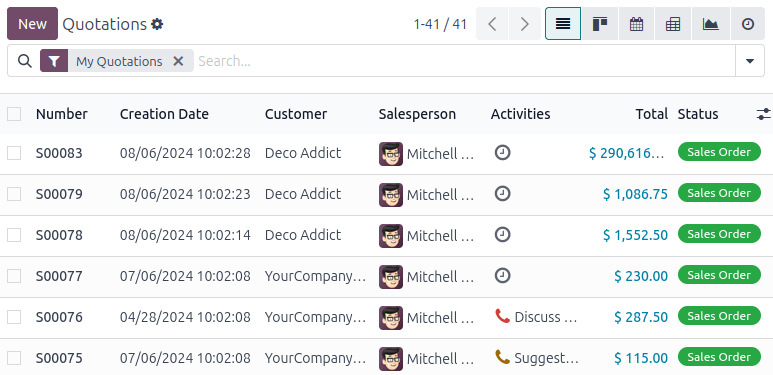Image resolution: width=773 pixels, height=375 pixels.
Task: Open the Activity view
Action: (x=748, y=24)
